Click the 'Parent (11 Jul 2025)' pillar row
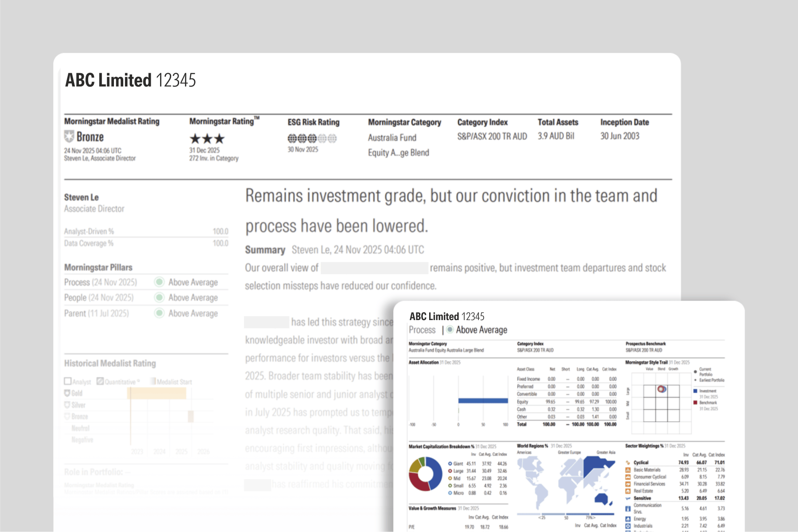This screenshot has height=532, width=798. [146, 313]
